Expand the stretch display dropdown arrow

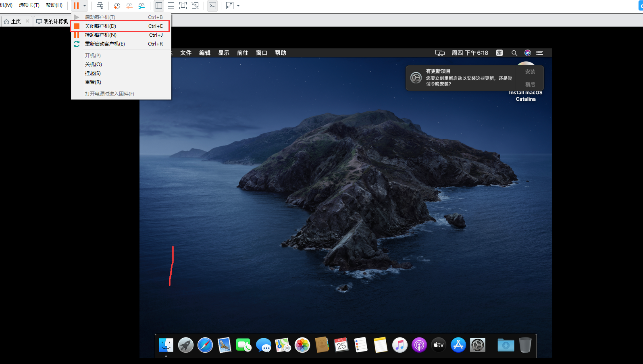point(238,6)
